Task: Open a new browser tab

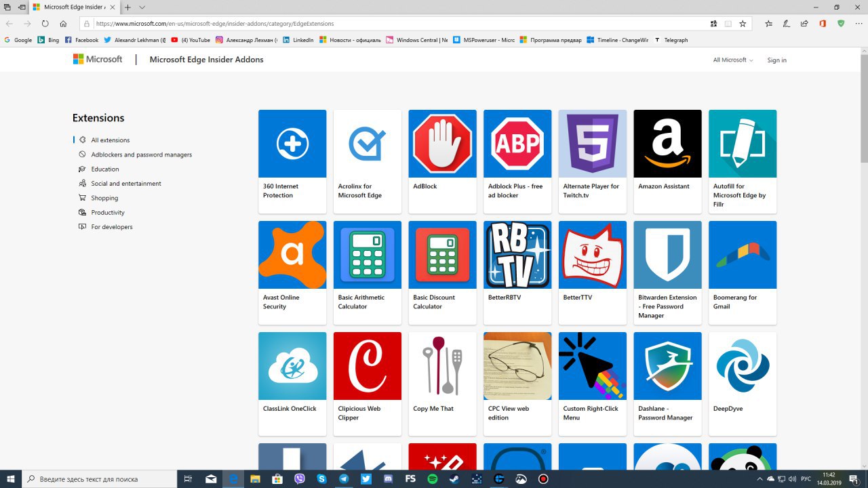Action: coord(127,7)
